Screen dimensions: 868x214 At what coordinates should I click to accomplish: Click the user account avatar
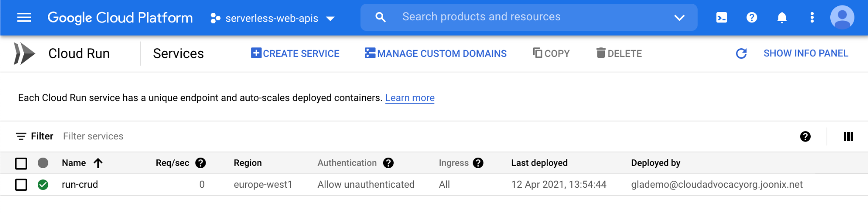point(842,17)
